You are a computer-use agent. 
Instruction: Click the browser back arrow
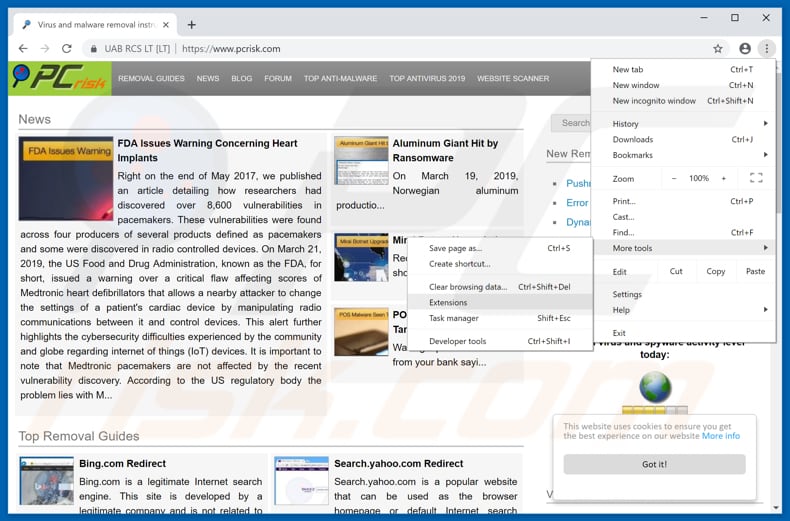[23, 48]
